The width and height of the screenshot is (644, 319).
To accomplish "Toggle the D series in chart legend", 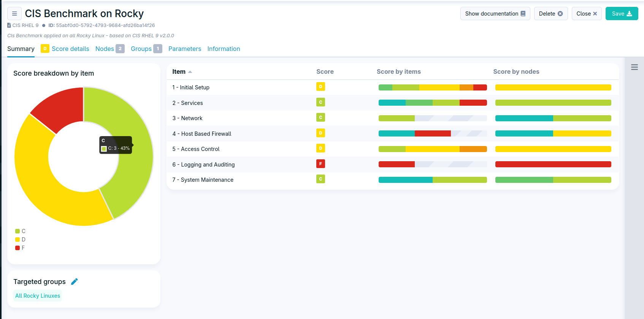I will [21, 240].
